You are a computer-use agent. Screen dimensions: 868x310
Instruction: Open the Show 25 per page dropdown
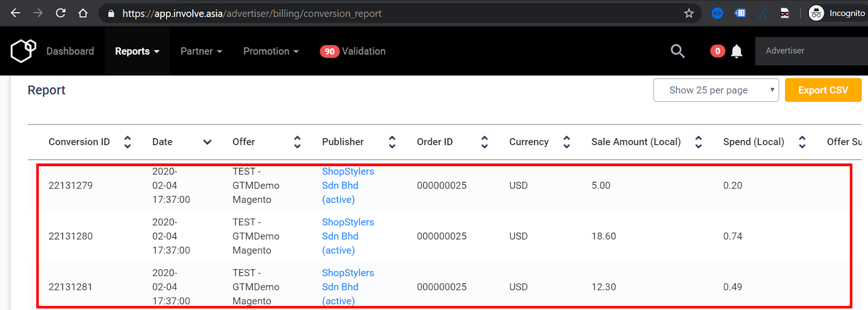pyautogui.click(x=716, y=90)
